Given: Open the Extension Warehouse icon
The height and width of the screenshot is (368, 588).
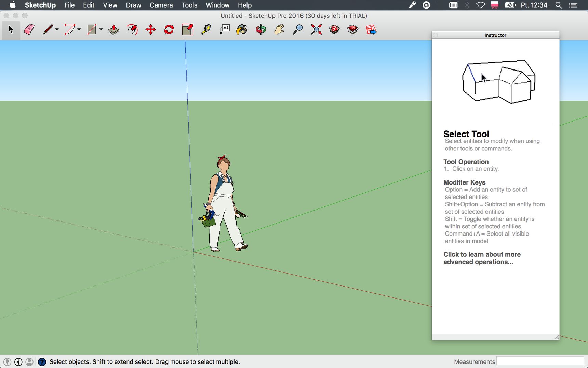Looking at the screenshot, I should [352, 30].
